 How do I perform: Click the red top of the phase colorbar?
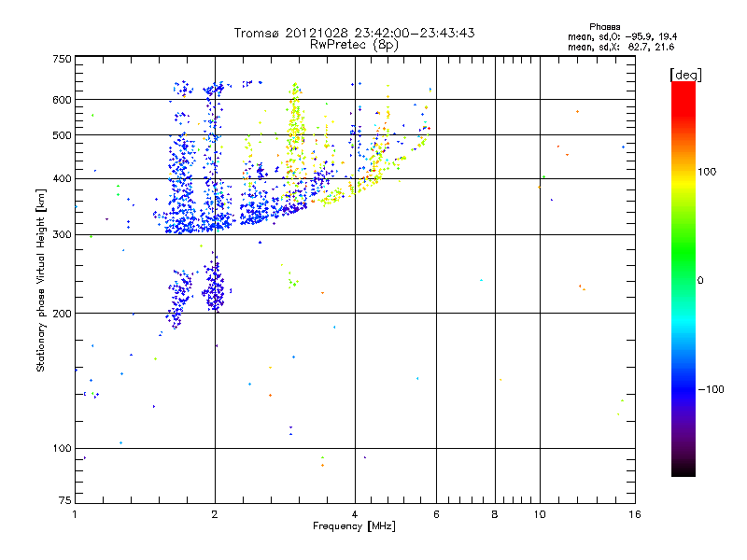[683, 87]
